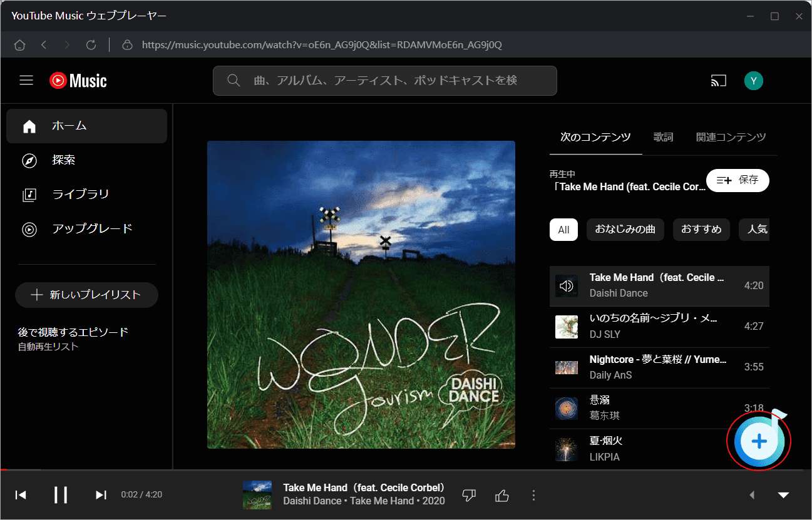The image size is (812, 520).
Task: Switch to the 次のコンテンツ tab
Action: (595, 137)
